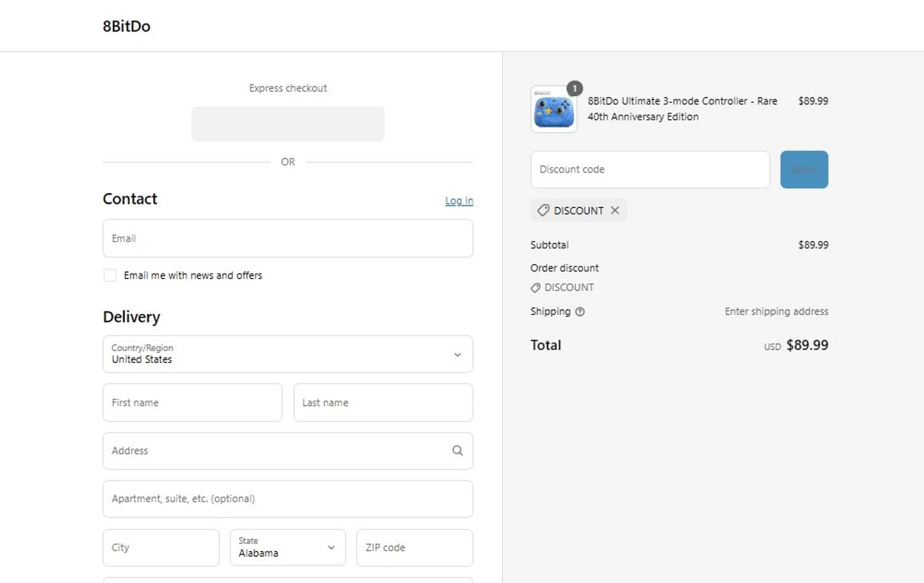Click the Enter shipping address text
924x583 pixels.
pos(776,311)
